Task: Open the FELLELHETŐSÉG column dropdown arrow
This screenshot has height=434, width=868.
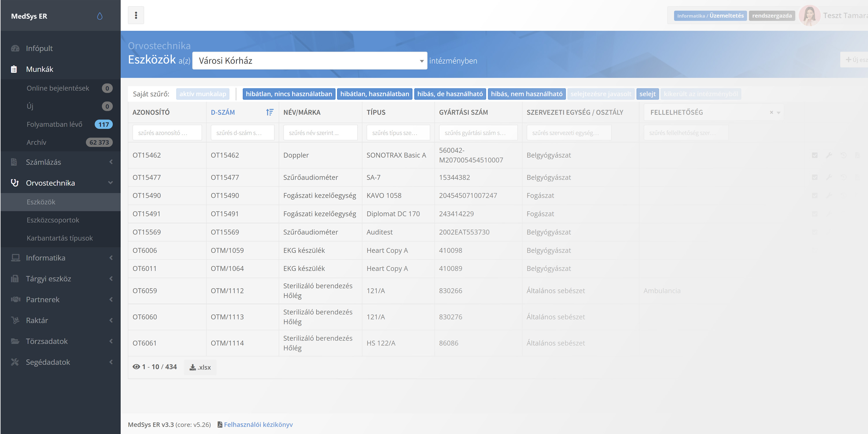Action: [778, 113]
